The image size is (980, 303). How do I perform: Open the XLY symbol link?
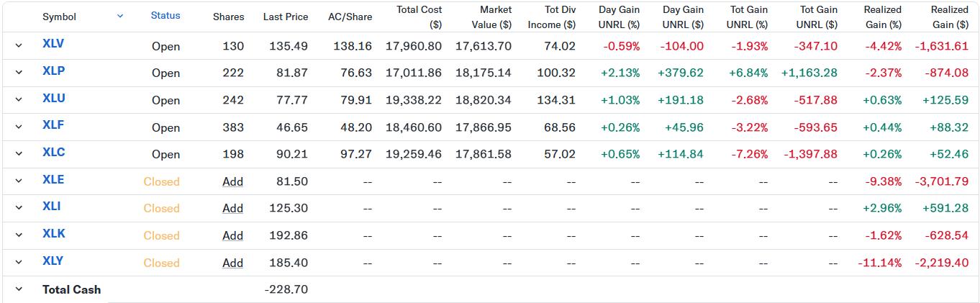point(53,261)
